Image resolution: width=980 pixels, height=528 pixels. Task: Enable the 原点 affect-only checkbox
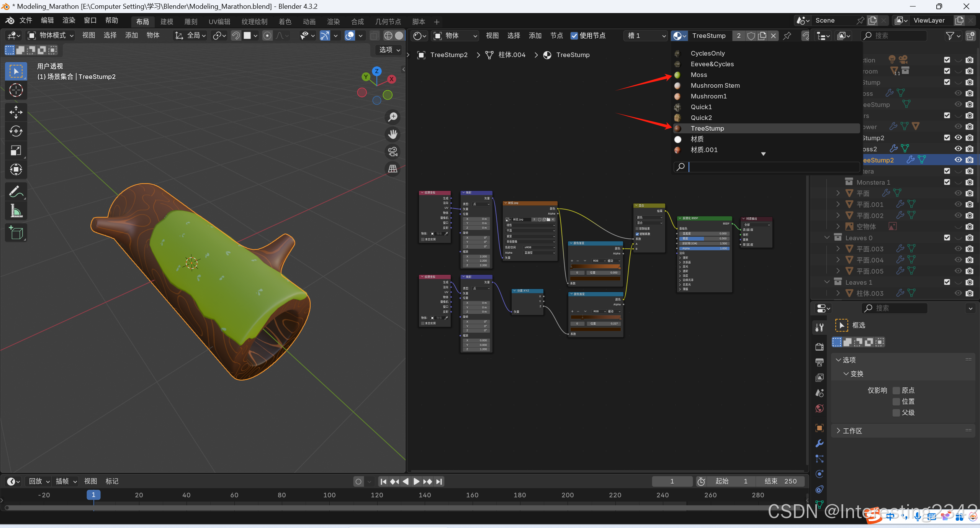(x=896, y=390)
